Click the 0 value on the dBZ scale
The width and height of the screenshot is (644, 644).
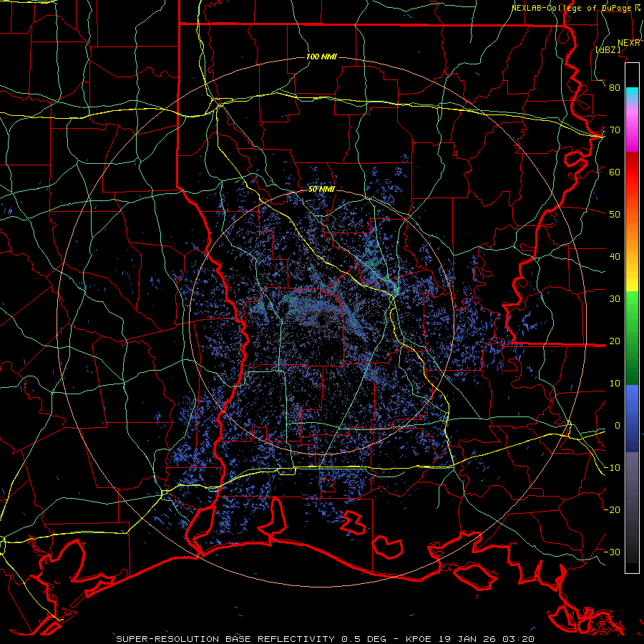(617, 426)
